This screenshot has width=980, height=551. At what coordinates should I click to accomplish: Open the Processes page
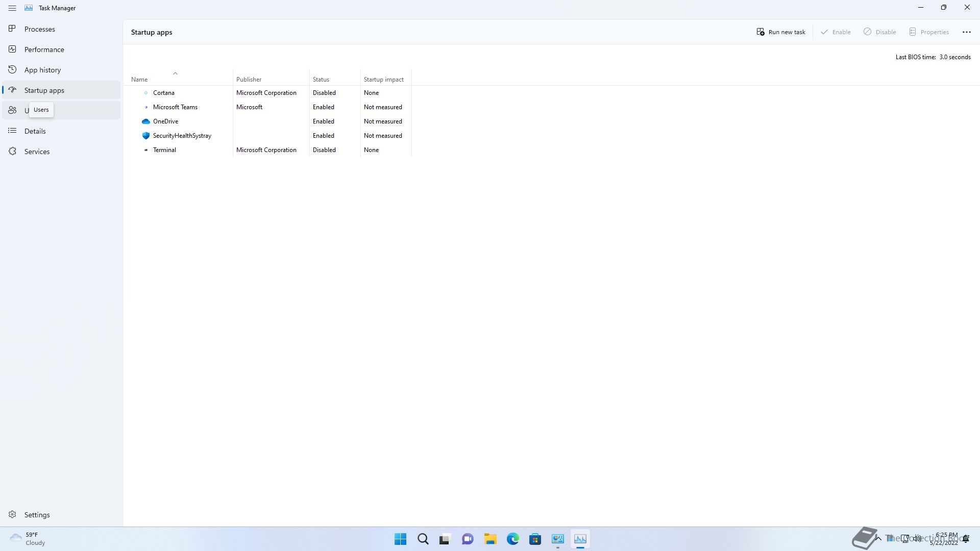click(x=61, y=29)
